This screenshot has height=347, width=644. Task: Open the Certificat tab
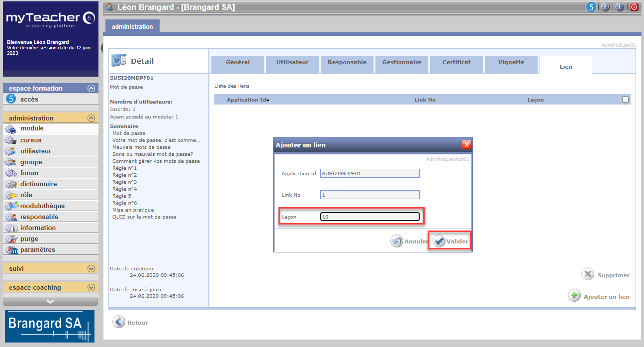coord(457,63)
